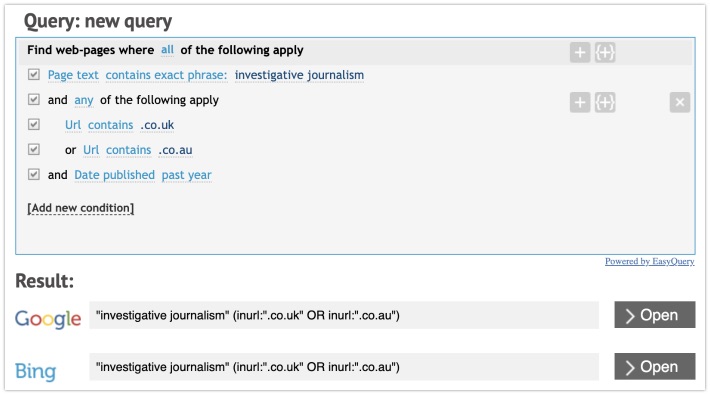
Task: Open the 'Date published' attribute selector
Action: pos(115,175)
